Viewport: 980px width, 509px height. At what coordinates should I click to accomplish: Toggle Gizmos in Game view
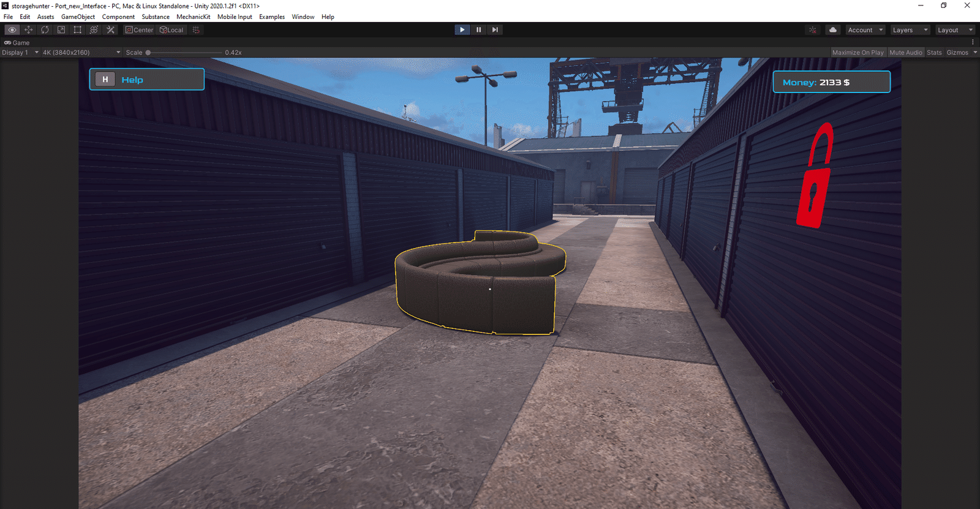(957, 53)
